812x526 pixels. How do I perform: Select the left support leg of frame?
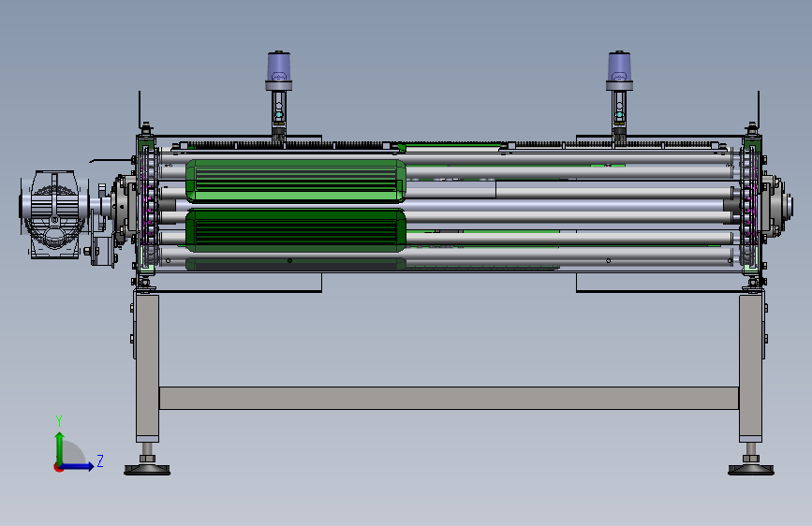pyautogui.click(x=148, y=367)
